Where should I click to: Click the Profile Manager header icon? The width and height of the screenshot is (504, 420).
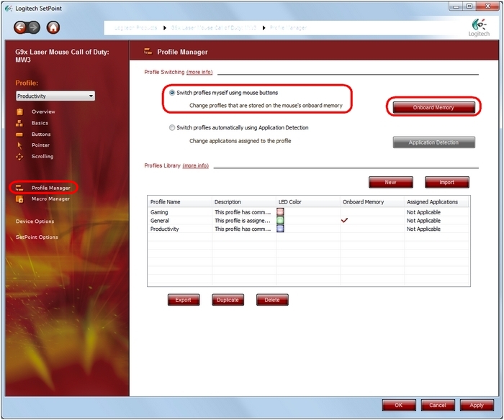148,51
